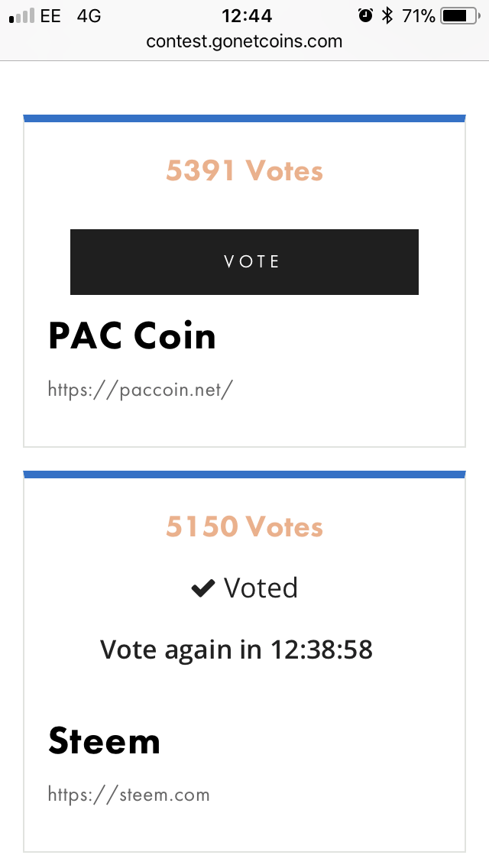
Task: Tap the 4G network indicator
Action: (89, 15)
